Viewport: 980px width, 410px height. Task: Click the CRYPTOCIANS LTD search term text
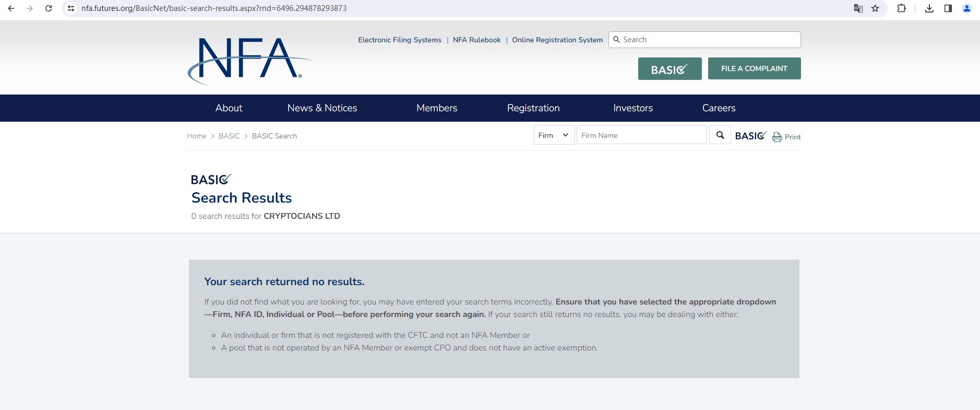point(302,216)
